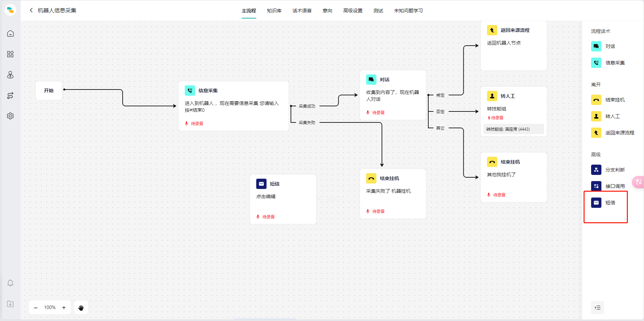Click the floating translate widget on the right edge
Screen dimensions: 644x321
638,182
